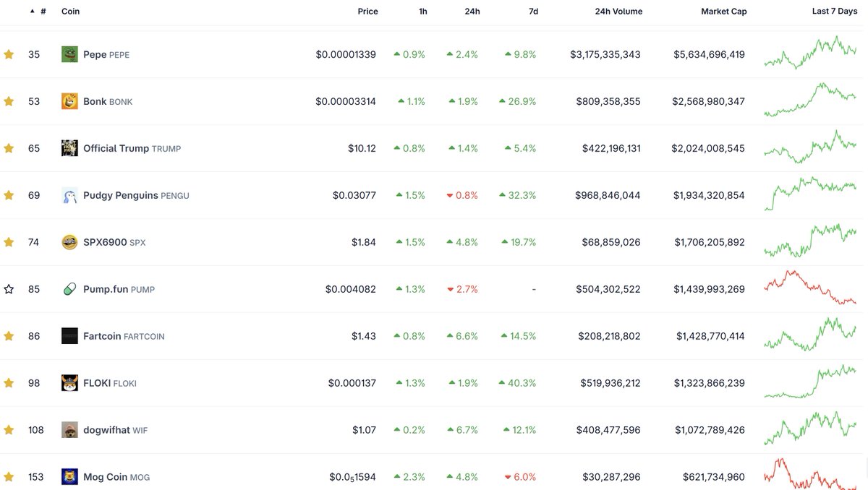This screenshot has width=868, height=490.
Task: Toggle the dogwifhat favorite star
Action: [x=9, y=430]
